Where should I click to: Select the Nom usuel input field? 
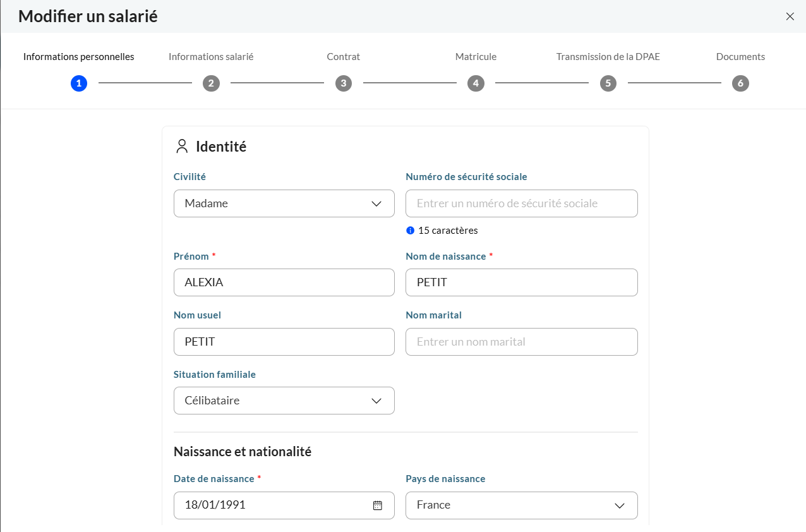284,342
